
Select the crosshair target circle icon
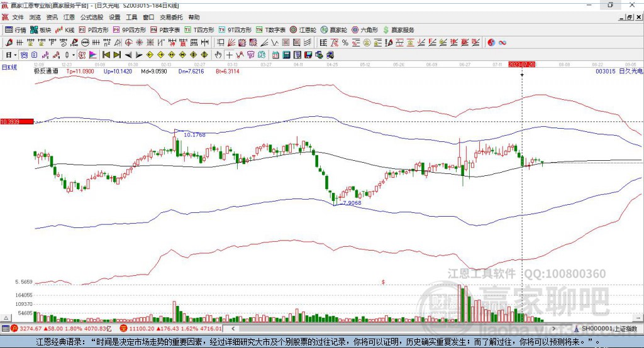tap(128, 43)
